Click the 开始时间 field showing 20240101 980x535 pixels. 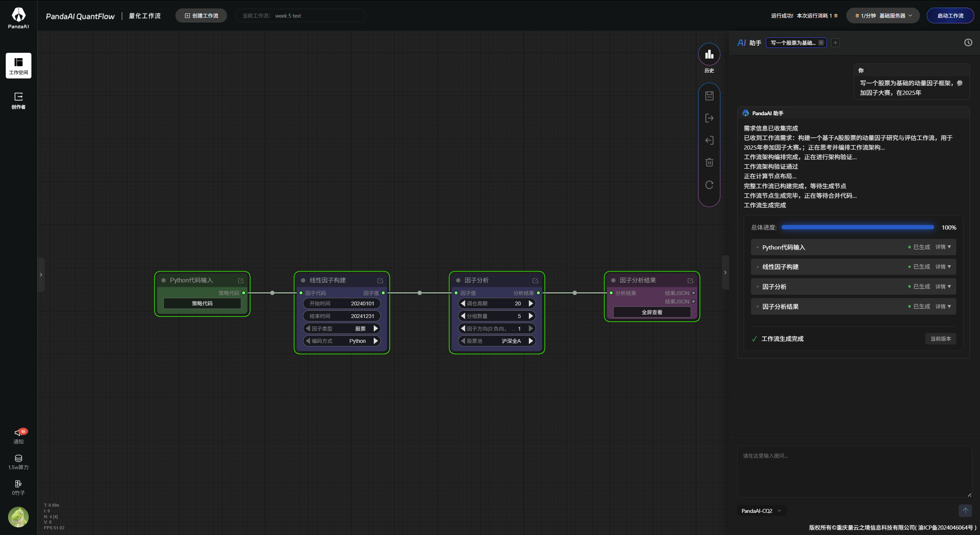pyautogui.click(x=342, y=303)
